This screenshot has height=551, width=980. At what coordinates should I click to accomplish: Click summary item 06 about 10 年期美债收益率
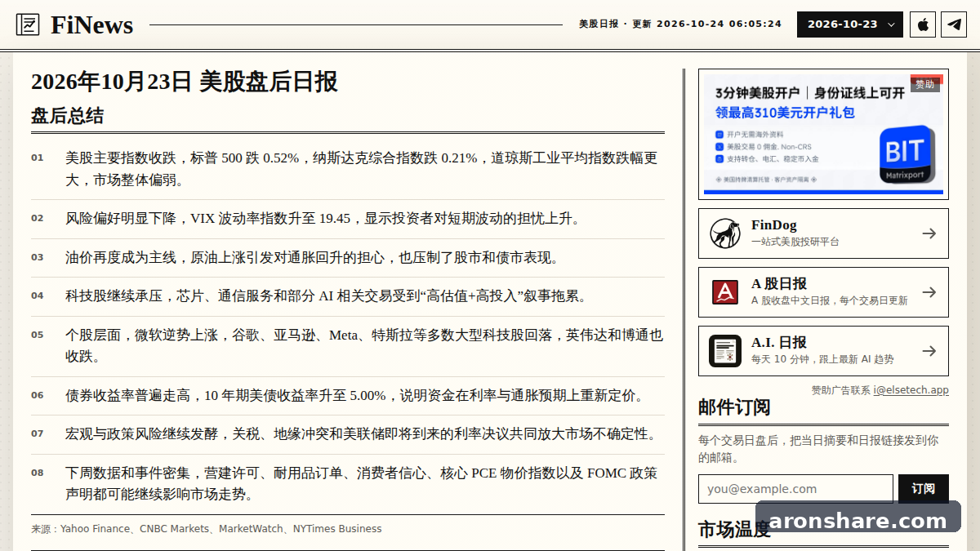point(348,396)
